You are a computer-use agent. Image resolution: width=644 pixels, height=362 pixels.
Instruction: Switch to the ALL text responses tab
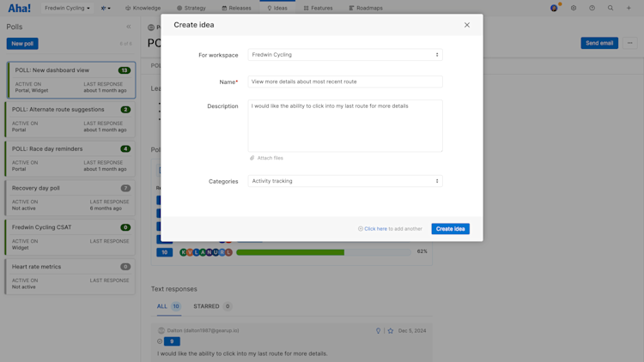[x=168, y=306]
